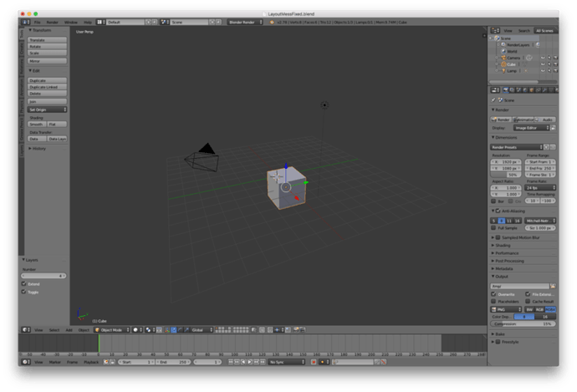The width and height of the screenshot is (577, 392).
Task: Open the 24 fps frame rate dropdown
Action: tap(540, 187)
